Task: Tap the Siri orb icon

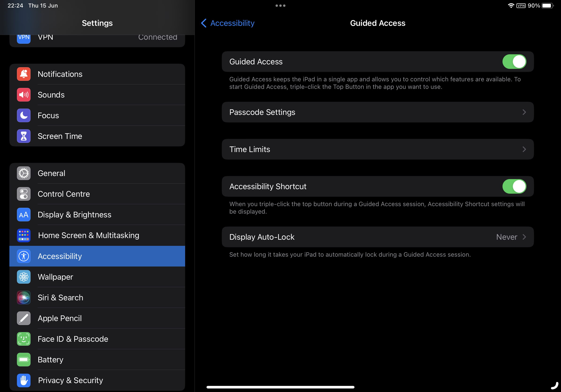Action: [24, 298]
